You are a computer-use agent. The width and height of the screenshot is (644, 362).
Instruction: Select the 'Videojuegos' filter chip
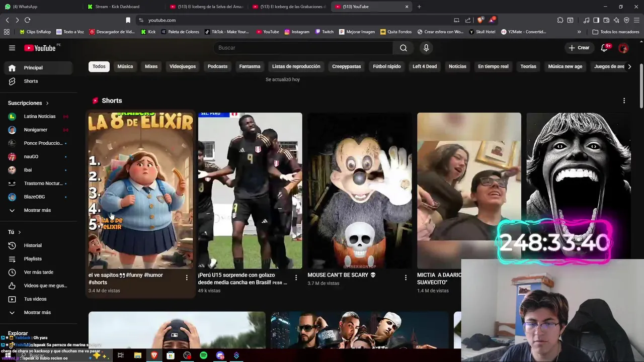(183, 66)
